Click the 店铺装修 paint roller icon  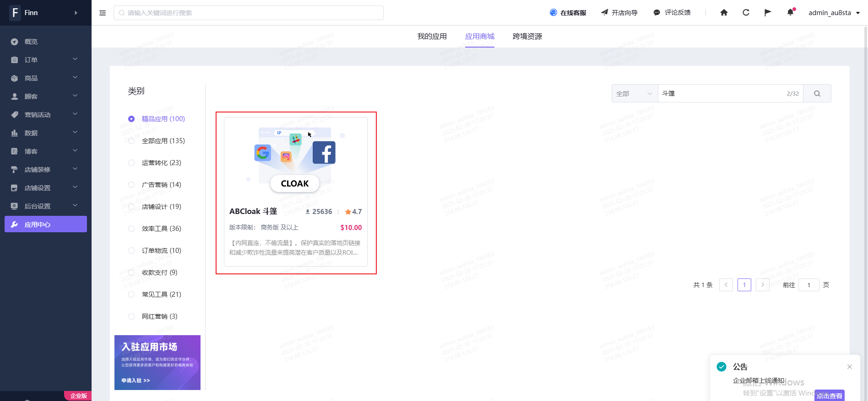[x=15, y=170]
